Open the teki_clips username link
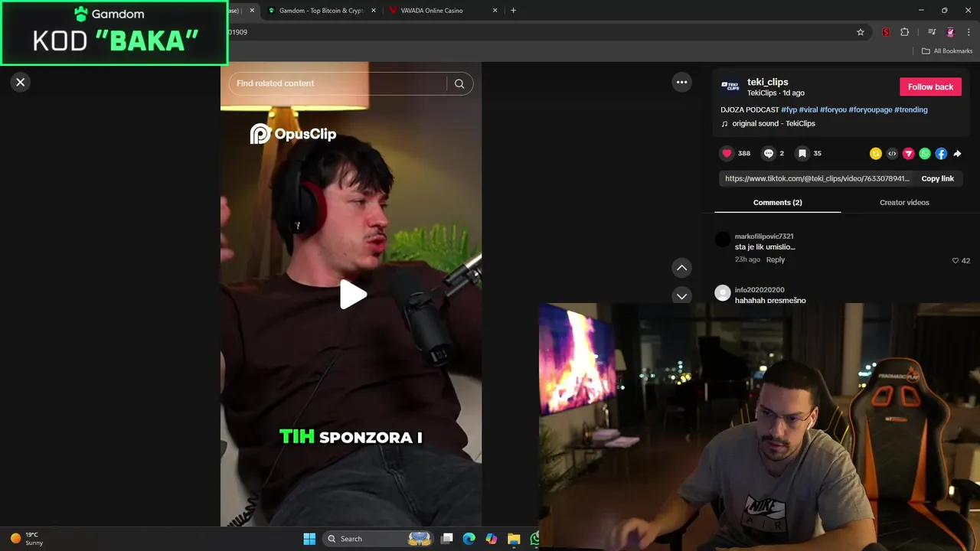This screenshot has width=980, height=551. point(767,82)
